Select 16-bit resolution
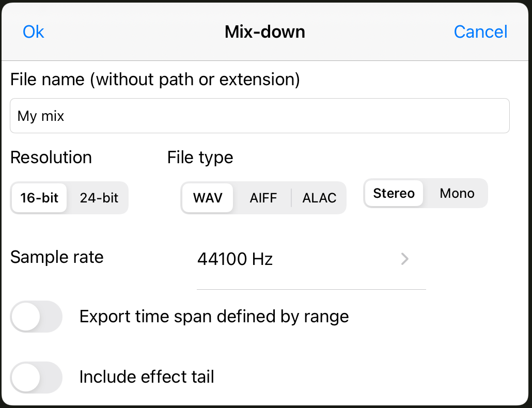Viewport: 532px width, 408px height. 40,198
